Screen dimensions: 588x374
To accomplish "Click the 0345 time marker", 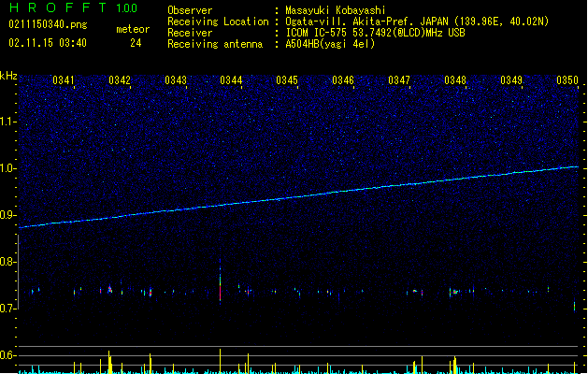I will point(287,80).
